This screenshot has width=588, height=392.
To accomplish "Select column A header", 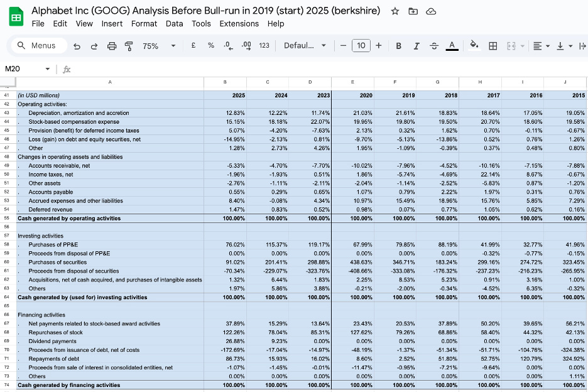I will tap(110, 82).
